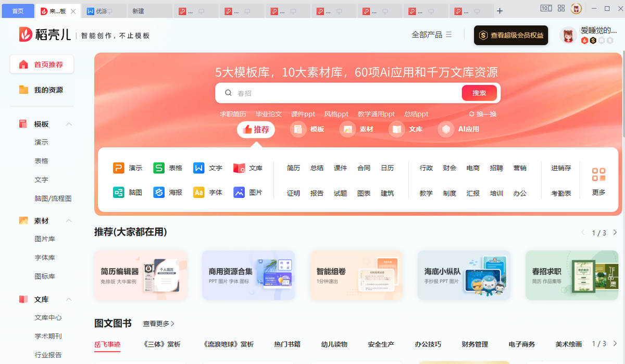Open 脑图/流程图 in the sidebar
The height and width of the screenshot is (364, 625).
point(53,198)
